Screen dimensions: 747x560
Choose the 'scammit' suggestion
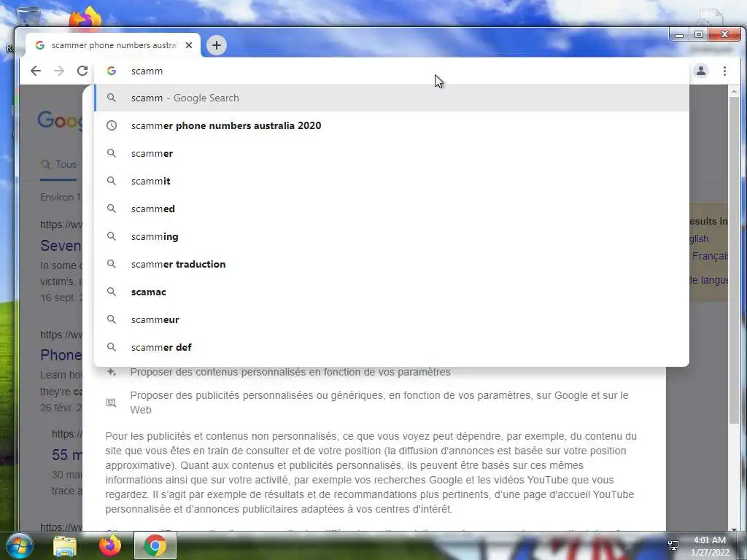pos(392,181)
